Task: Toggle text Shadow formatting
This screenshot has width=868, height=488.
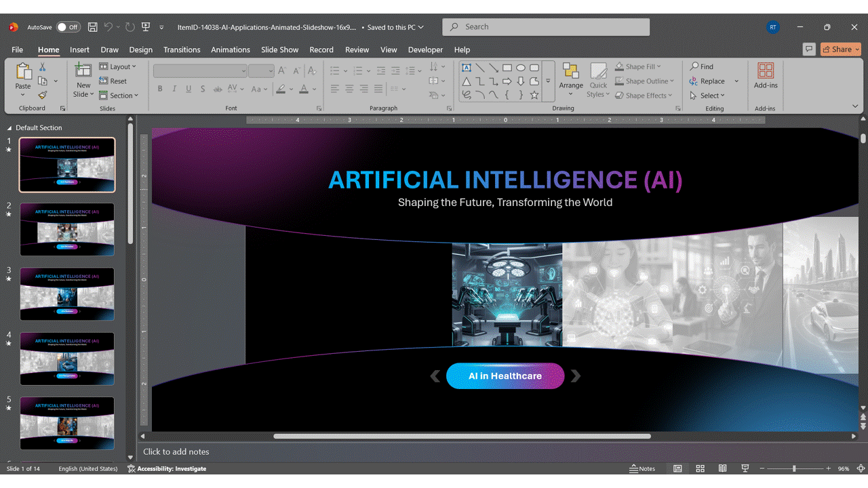Action: point(203,89)
